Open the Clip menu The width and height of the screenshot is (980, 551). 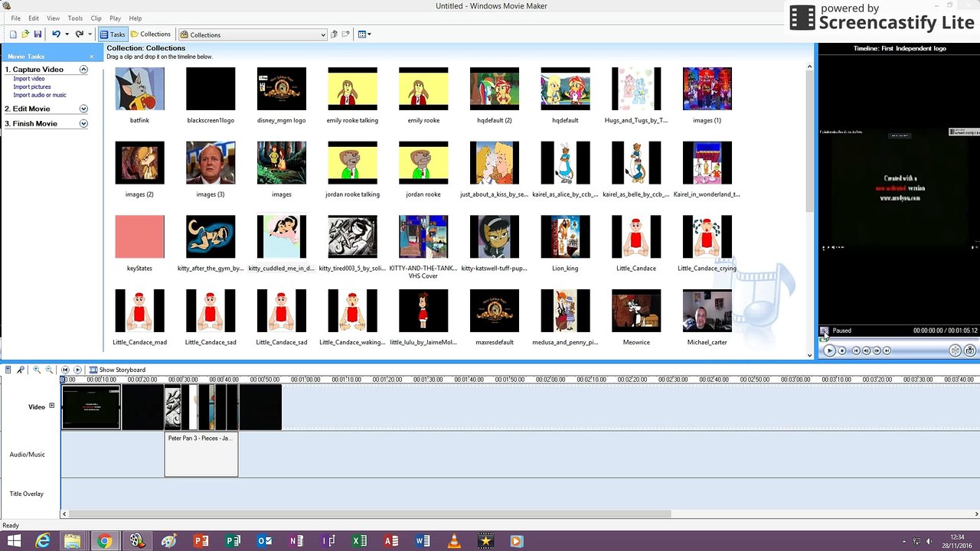coord(96,18)
